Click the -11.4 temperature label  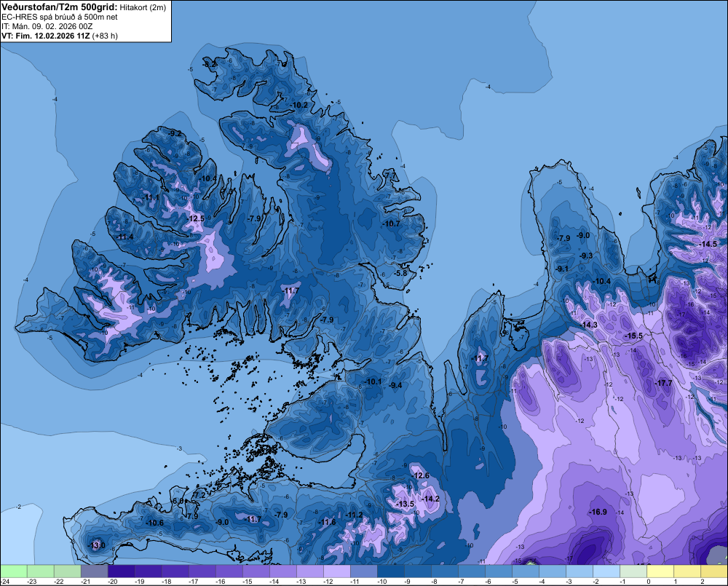click(x=125, y=237)
